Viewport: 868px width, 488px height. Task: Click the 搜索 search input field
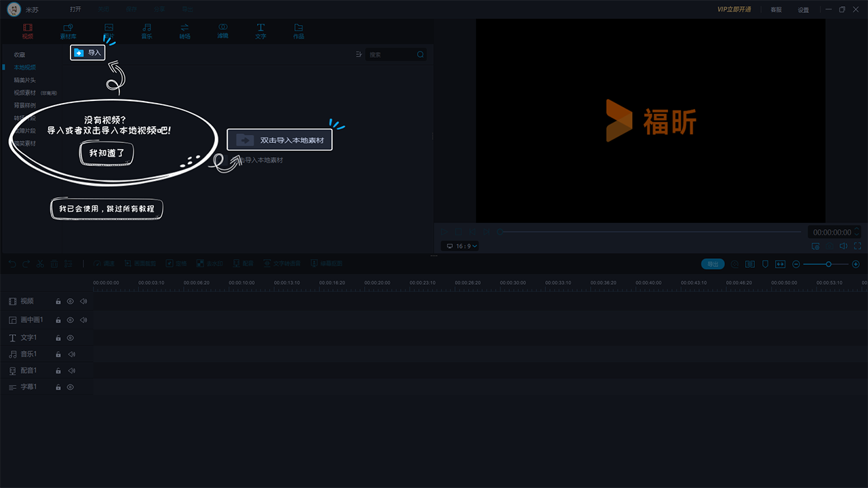(391, 54)
